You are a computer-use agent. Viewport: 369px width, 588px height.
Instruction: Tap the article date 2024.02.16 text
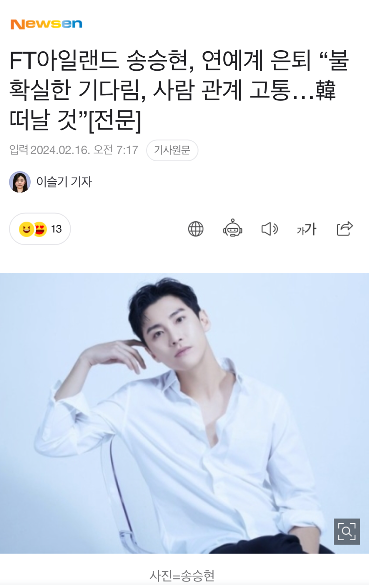[60, 150]
